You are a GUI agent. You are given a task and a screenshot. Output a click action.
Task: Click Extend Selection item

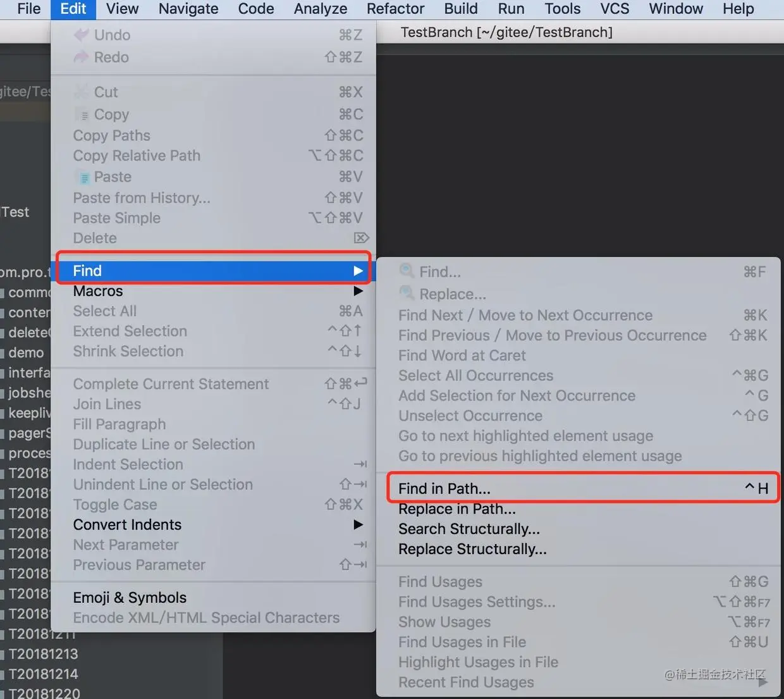[213, 331]
